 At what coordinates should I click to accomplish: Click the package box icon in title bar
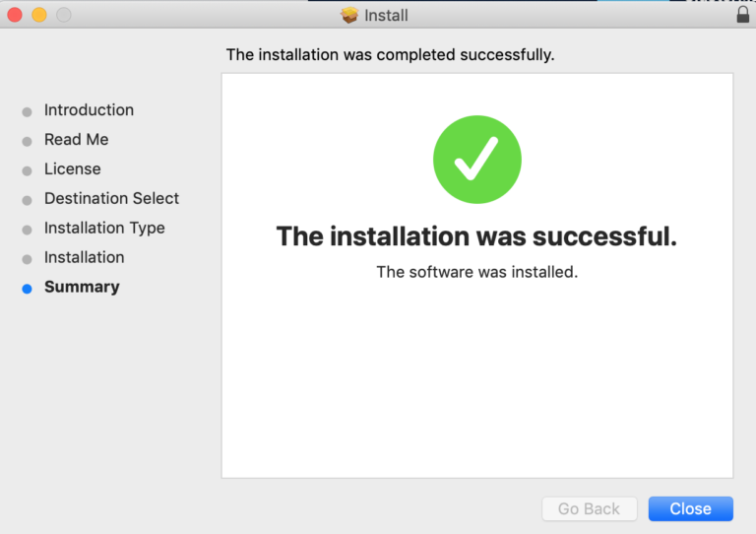click(349, 15)
